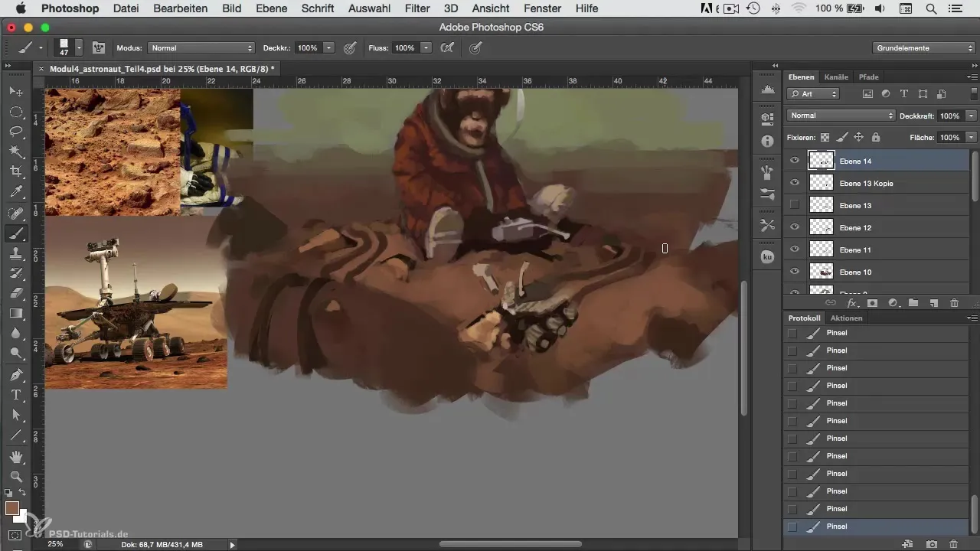Open the Ebene menu
The height and width of the screenshot is (551, 980).
click(271, 8)
